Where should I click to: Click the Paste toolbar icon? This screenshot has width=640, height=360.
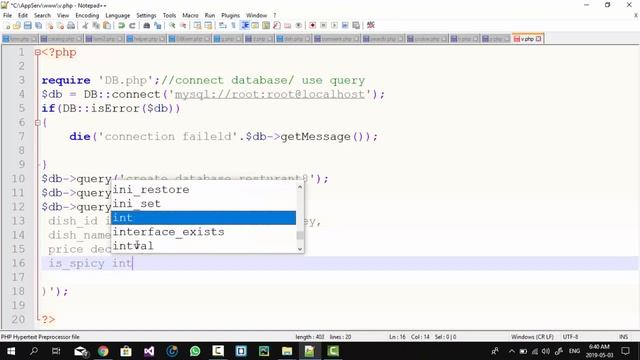[x=107, y=25]
